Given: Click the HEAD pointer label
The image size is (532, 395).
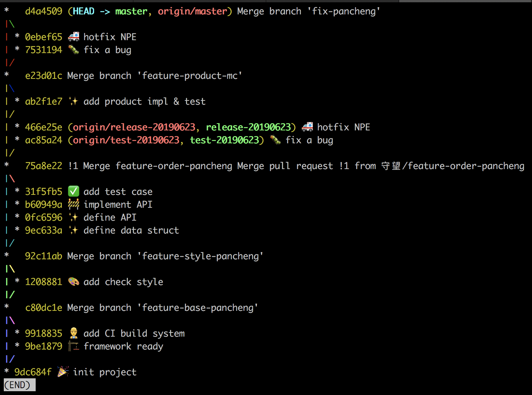Looking at the screenshot, I should click(x=83, y=11).
